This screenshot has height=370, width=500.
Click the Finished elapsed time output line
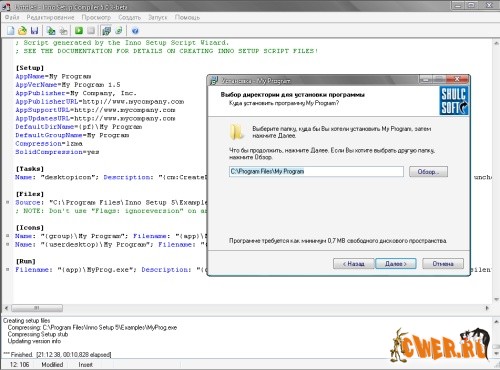click(57, 354)
